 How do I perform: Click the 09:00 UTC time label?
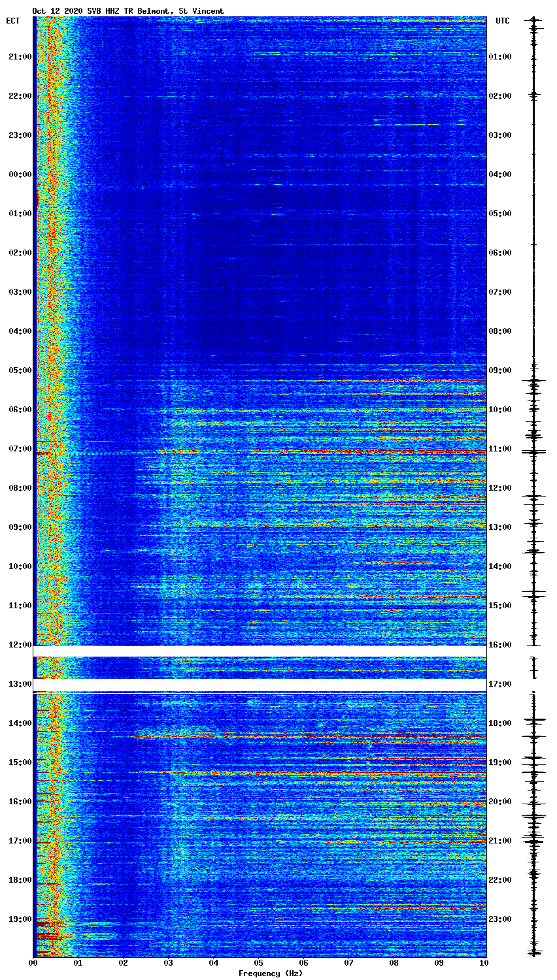pos(500,370)
